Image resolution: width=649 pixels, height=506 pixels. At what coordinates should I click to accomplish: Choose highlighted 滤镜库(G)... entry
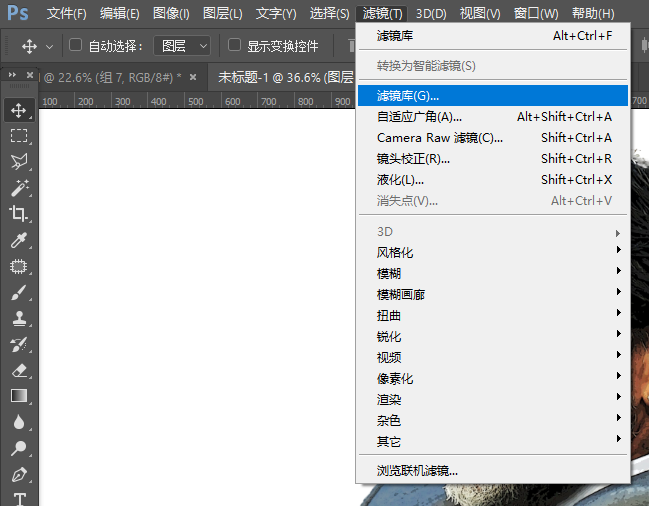(493, 96)
